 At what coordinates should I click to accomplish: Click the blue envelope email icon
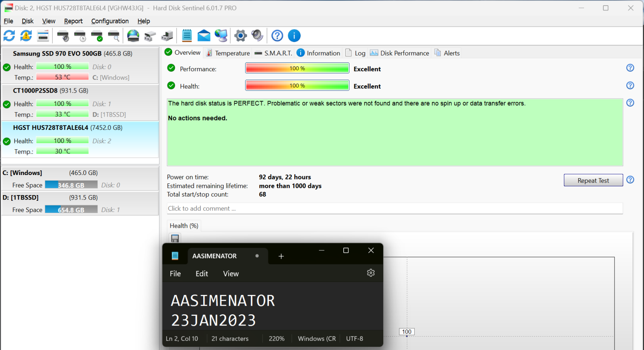pos(204,36)
